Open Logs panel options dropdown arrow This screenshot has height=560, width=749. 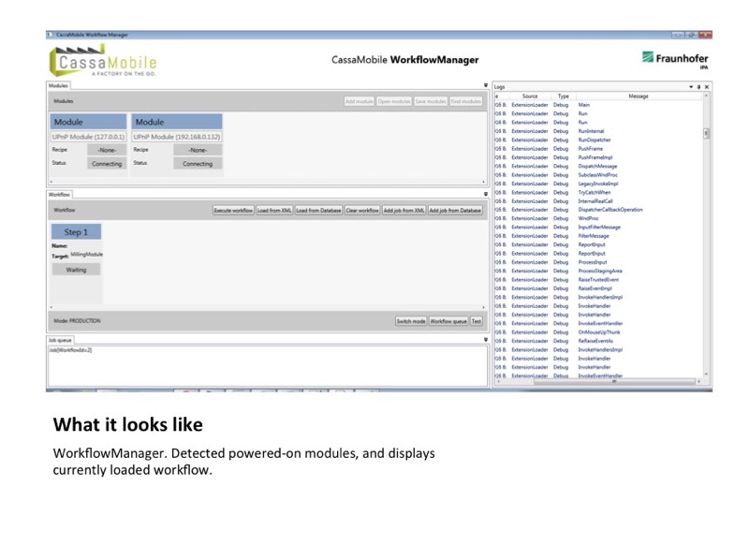[691, 87]
